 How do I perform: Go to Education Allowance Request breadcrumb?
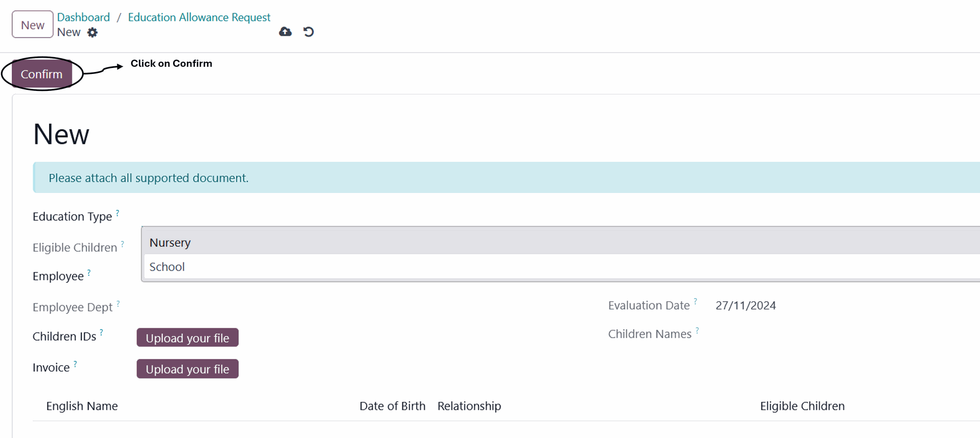(199, 17)
